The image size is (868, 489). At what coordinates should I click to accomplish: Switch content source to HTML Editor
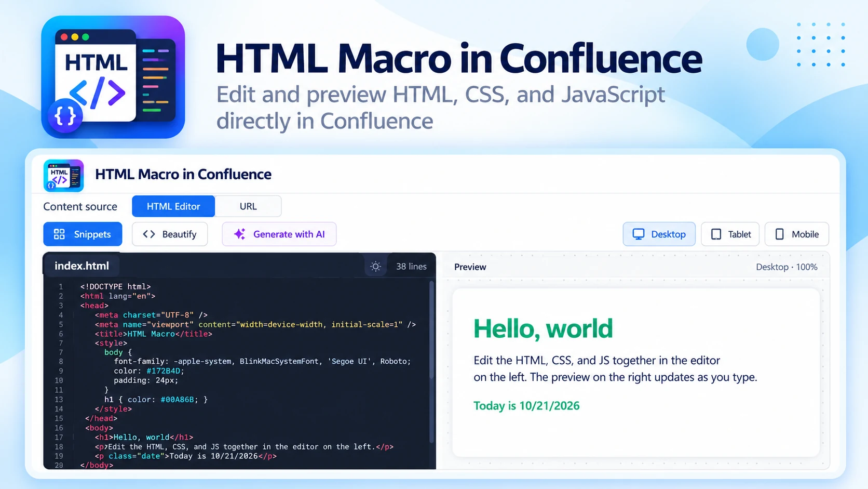[x=173, y=206]
